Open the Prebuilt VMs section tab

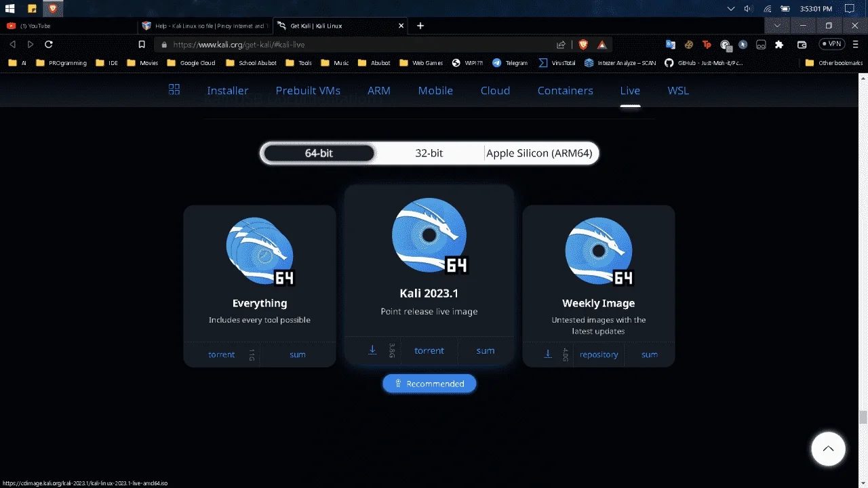point(308,90)
